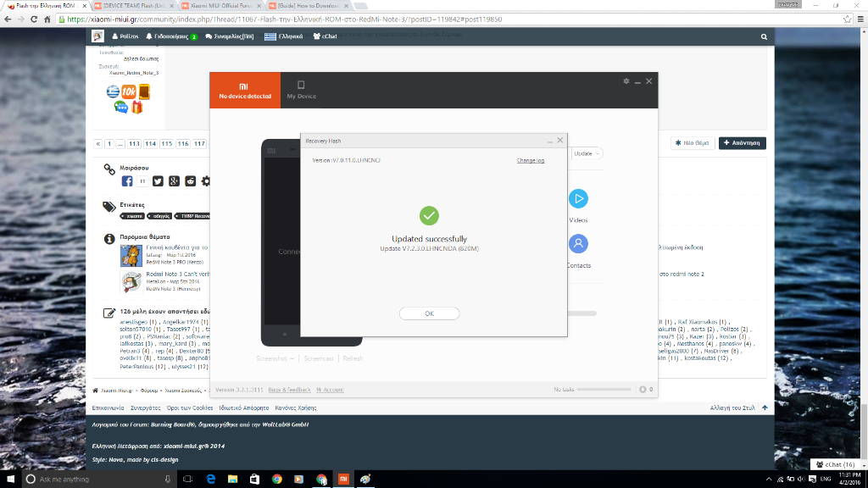Click the Απάντηση reply button
The image size is (868, 488).
742,142
